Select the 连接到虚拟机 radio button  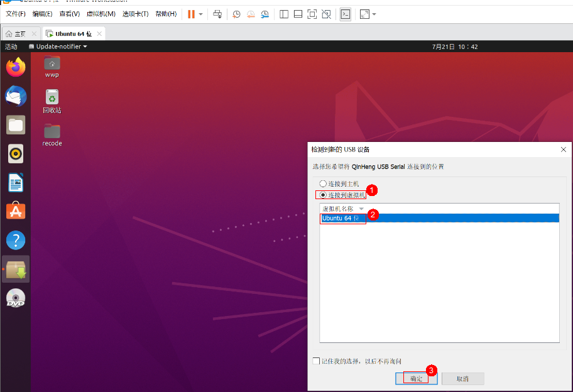pyautogui.click(x=323, y=195)
